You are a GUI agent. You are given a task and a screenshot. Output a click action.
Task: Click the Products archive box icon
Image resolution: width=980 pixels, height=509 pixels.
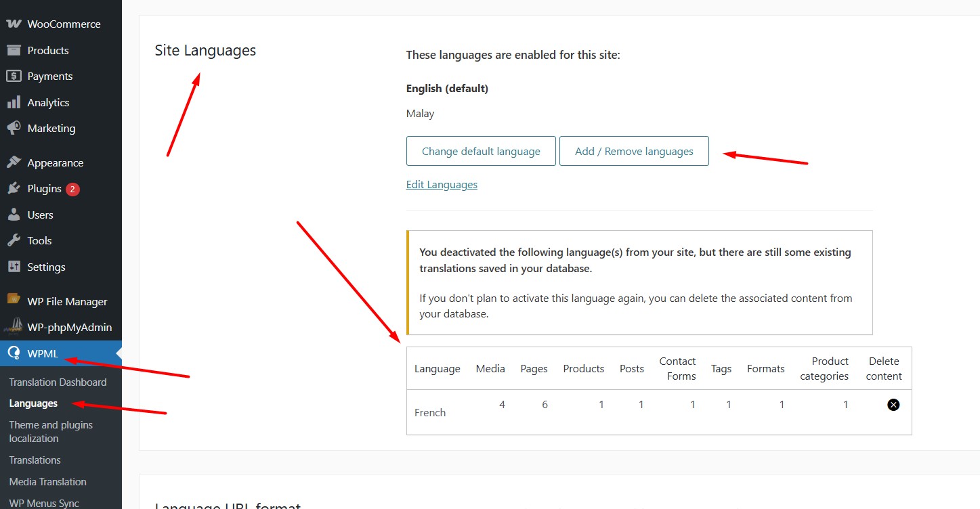click(14, 50)
